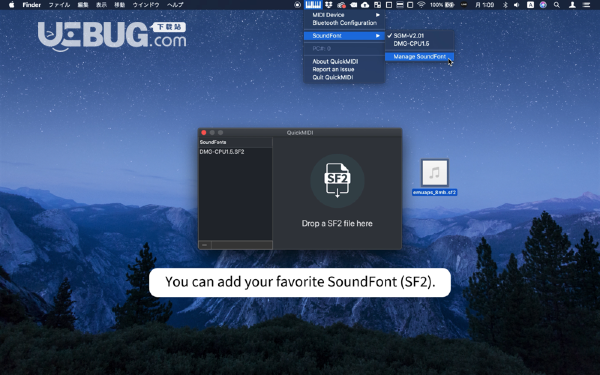
Task: Select Quit QuickMIDI
Action: point(344,77)
